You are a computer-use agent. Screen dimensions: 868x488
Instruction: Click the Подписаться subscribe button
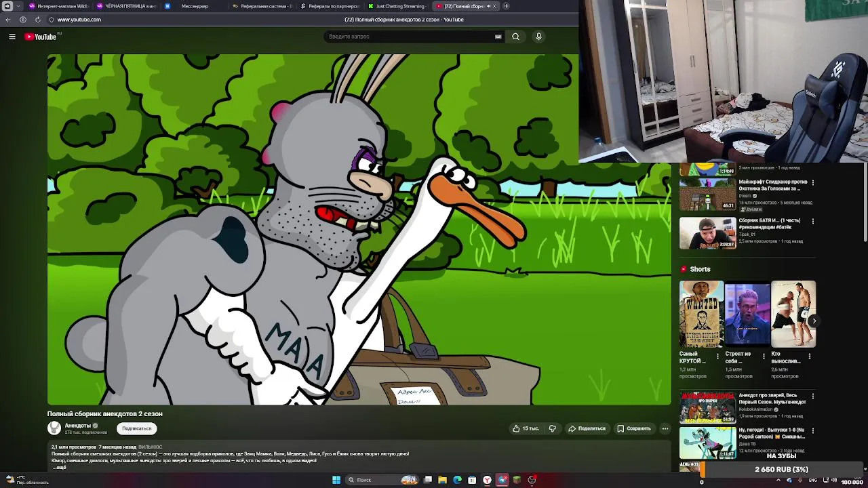(x=136, y=428)
